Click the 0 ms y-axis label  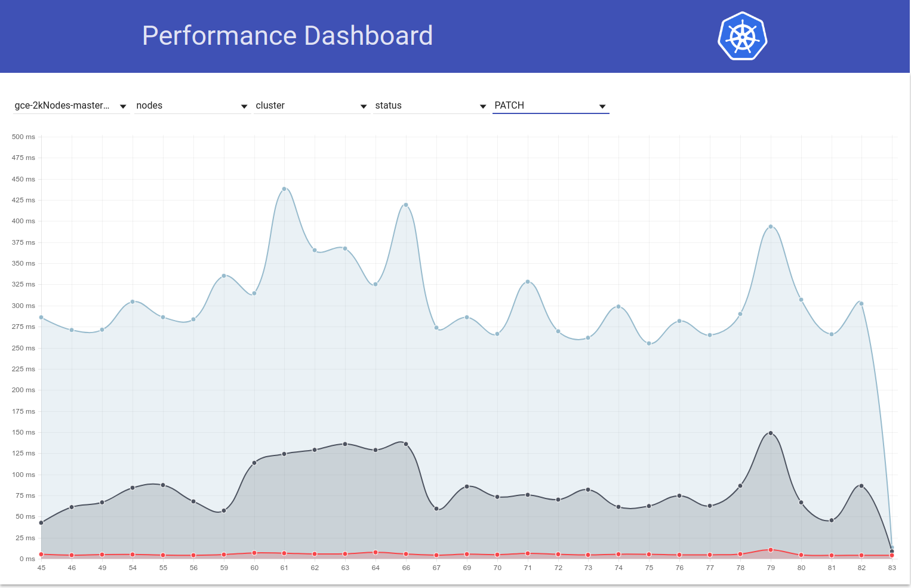[27, 559]
